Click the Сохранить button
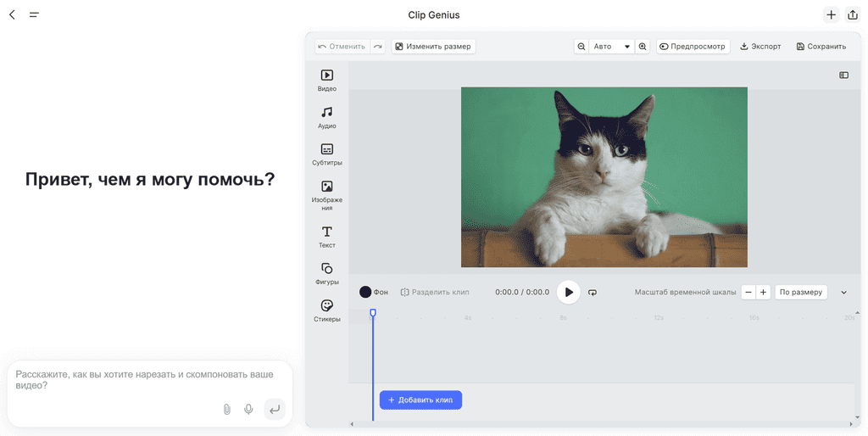The image size is (868, 436). pyautogui.click(x=821, y=47)
